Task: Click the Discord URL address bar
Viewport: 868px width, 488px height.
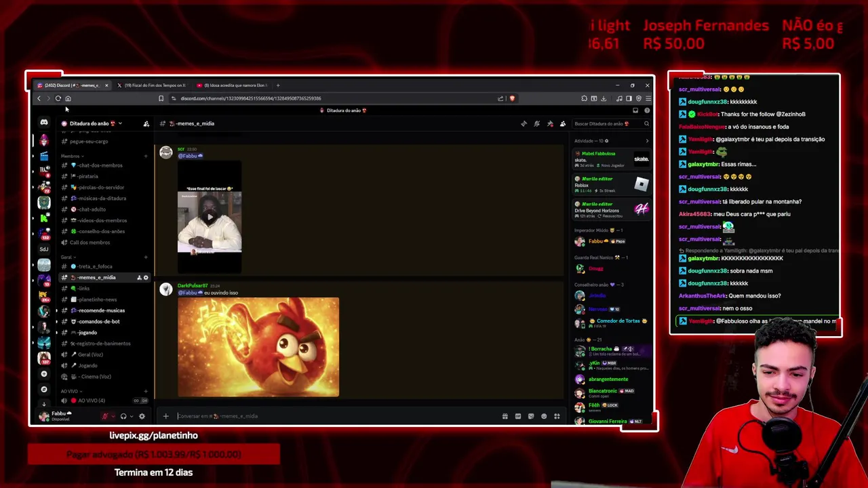Action: click(x=332, y=98)
